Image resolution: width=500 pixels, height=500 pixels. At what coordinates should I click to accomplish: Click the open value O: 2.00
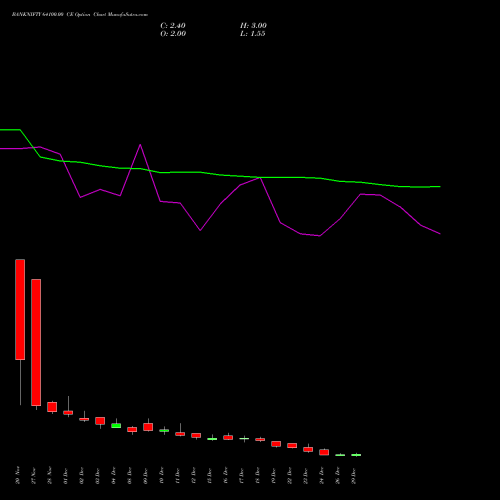tap(173, 34)
